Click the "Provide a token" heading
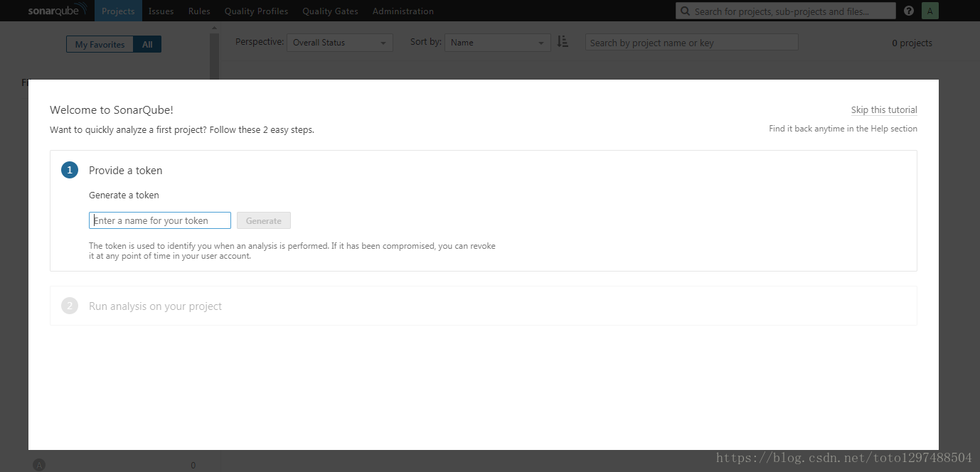This screenshot has width=980, height=472. pyautogui.click(x=125, y=171)
